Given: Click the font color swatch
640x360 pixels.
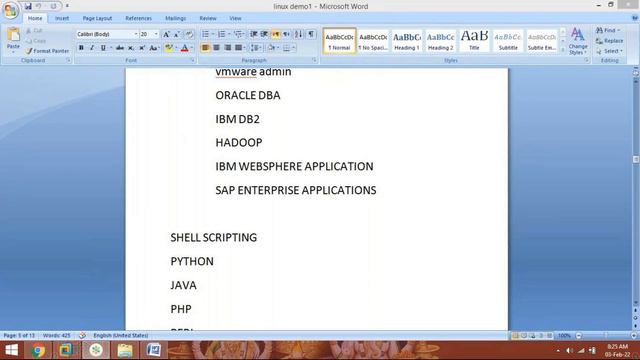Looking at the screenshot, I should 184,48.
